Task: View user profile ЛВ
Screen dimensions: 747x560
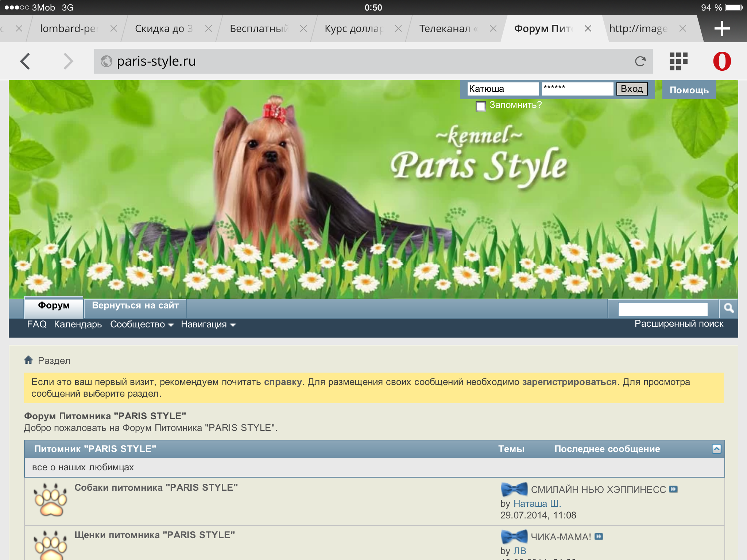Action: (x=520, y=551)
